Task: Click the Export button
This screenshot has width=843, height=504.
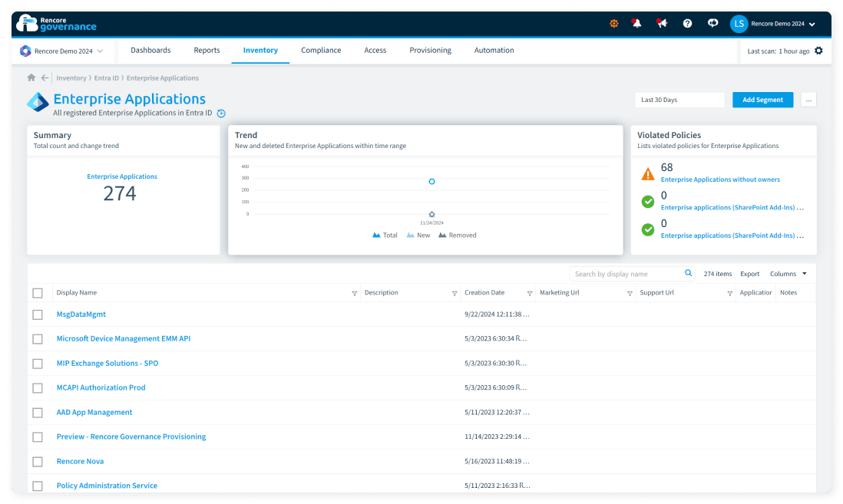Action: click(749, 274)
